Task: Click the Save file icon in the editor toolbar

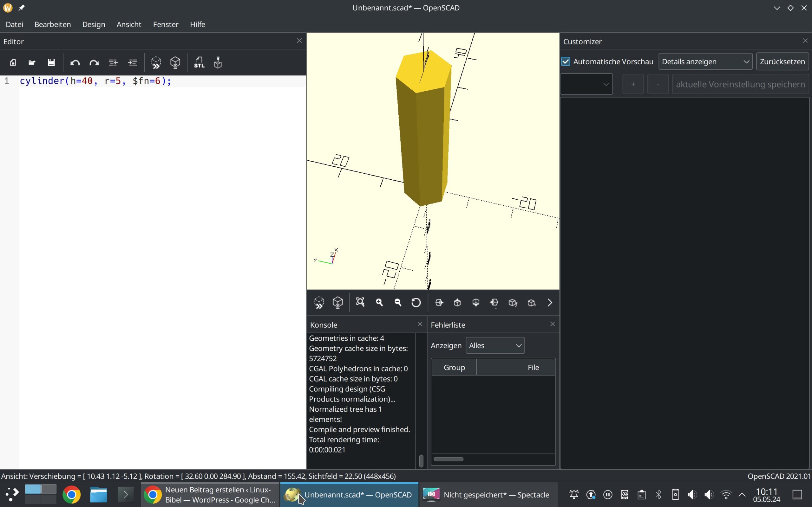Action: coord(51,62)
